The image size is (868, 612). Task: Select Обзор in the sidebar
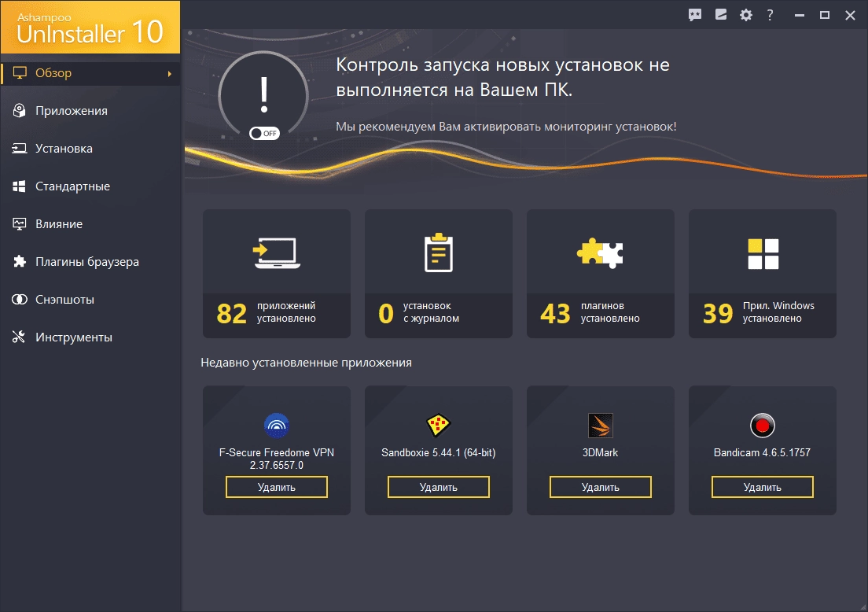point(90,73)
